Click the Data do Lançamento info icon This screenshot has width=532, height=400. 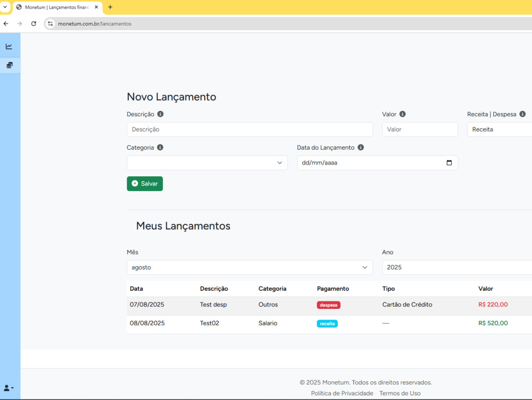361,148
